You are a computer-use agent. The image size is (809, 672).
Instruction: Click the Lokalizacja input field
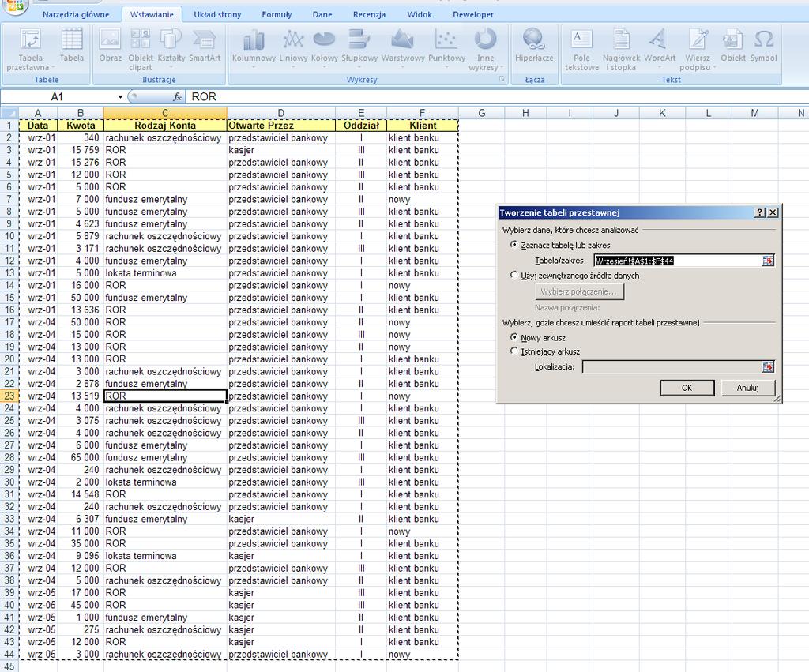point(672,366)
